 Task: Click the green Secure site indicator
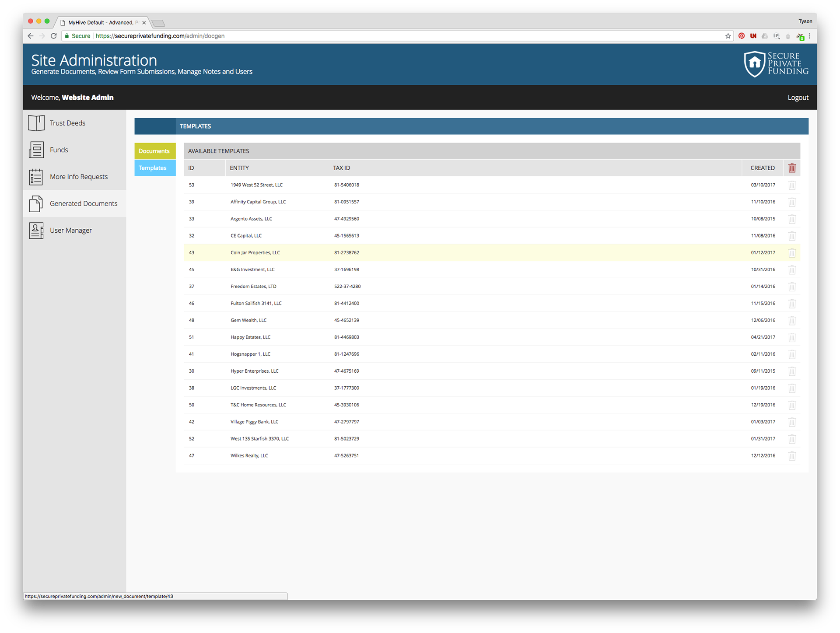(77, 36)
